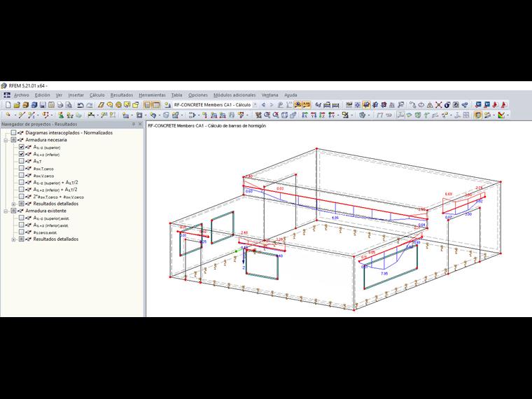
Task: Toggle the table panel view icon
Action: click(x=155, y=105)
